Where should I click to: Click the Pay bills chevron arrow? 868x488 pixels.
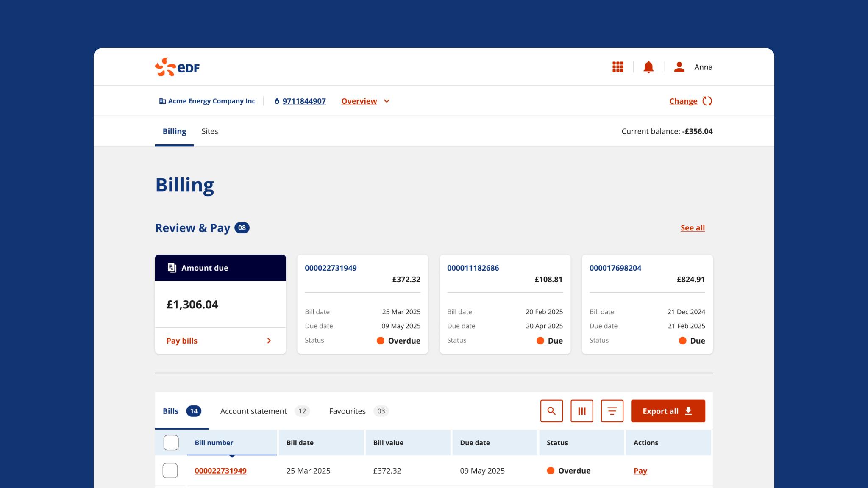click(x=269, y=341)
